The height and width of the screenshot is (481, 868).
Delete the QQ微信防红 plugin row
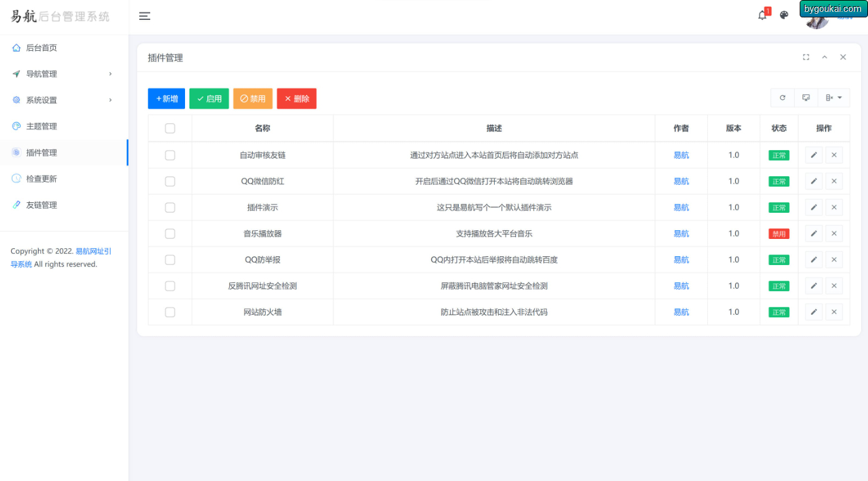pos(834,181)
